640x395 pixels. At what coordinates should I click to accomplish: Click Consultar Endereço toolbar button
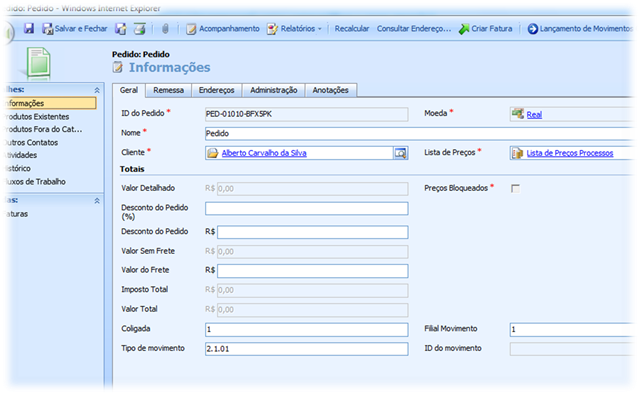413,29
